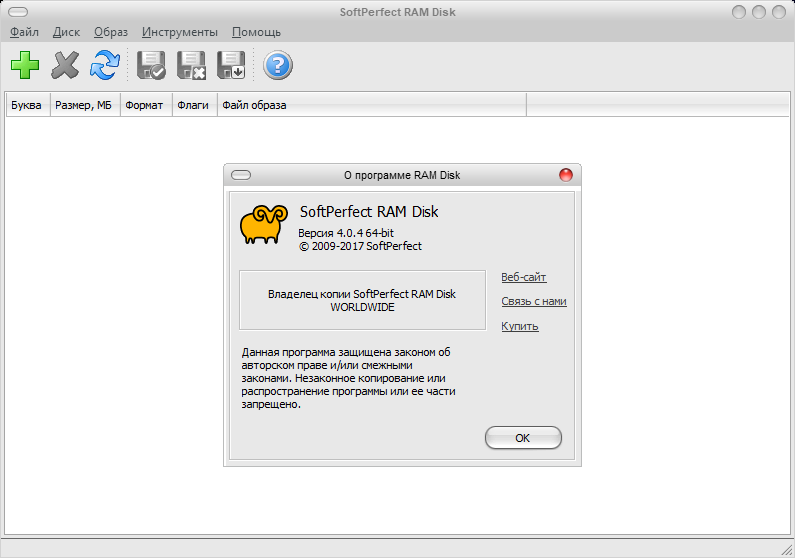Screen dimensions: 795x558
Task: Close the About dialog with red button
Action: (566, 175)
